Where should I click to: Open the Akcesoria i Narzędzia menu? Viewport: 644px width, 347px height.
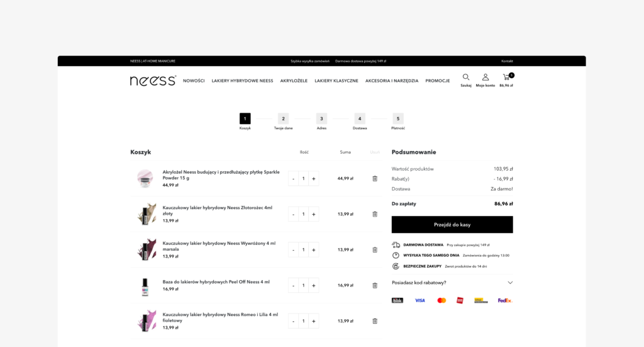(x=391, y=81)
